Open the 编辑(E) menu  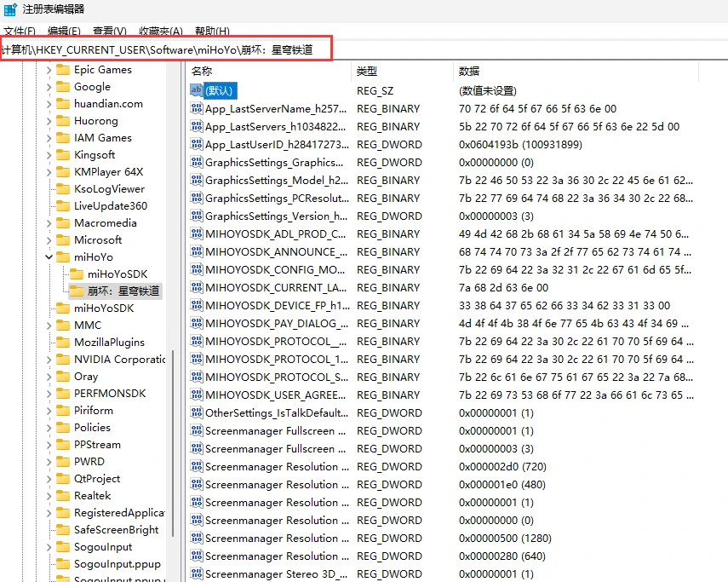coord(64,32)
